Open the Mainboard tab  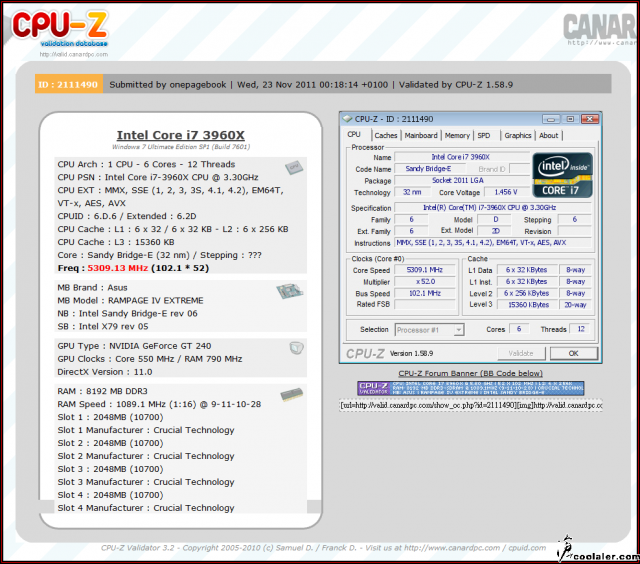click(x=421, y=135)
